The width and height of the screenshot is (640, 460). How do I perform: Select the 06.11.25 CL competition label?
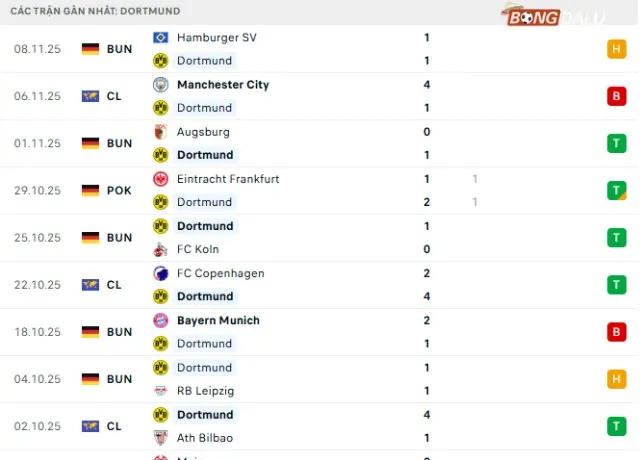coord(114,96)
